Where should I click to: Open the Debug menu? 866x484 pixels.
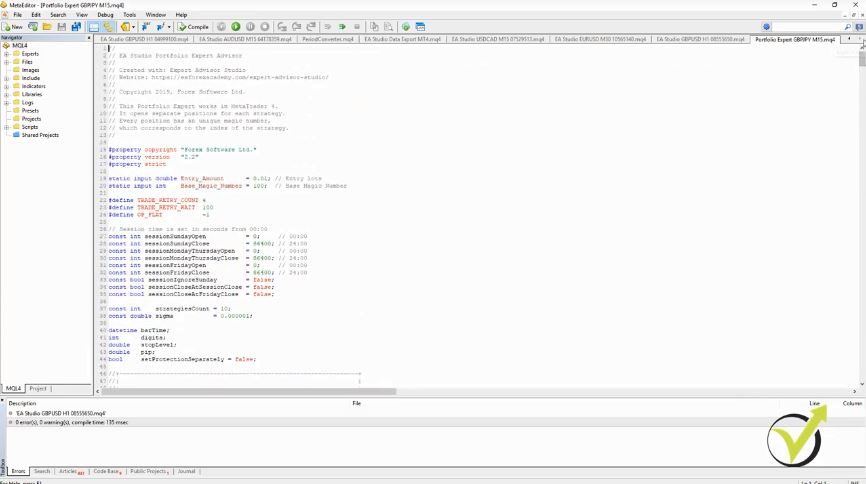click(x=105, y=15)
